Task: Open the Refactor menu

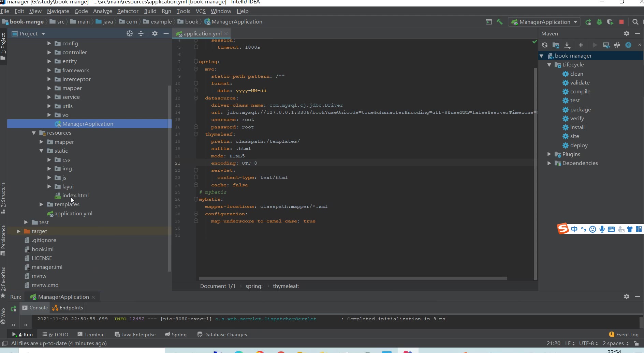Action: click(128, 11)
